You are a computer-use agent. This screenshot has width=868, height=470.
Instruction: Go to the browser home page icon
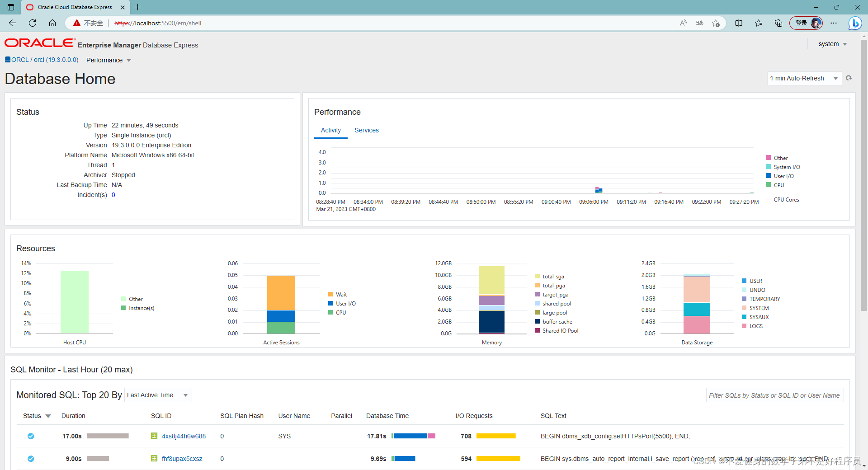tap(52, 23)
